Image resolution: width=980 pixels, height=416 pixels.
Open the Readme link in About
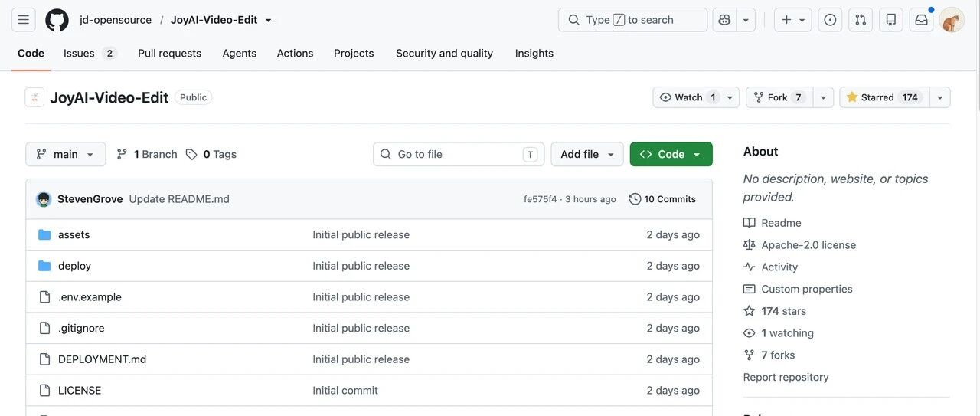point(773,223)
